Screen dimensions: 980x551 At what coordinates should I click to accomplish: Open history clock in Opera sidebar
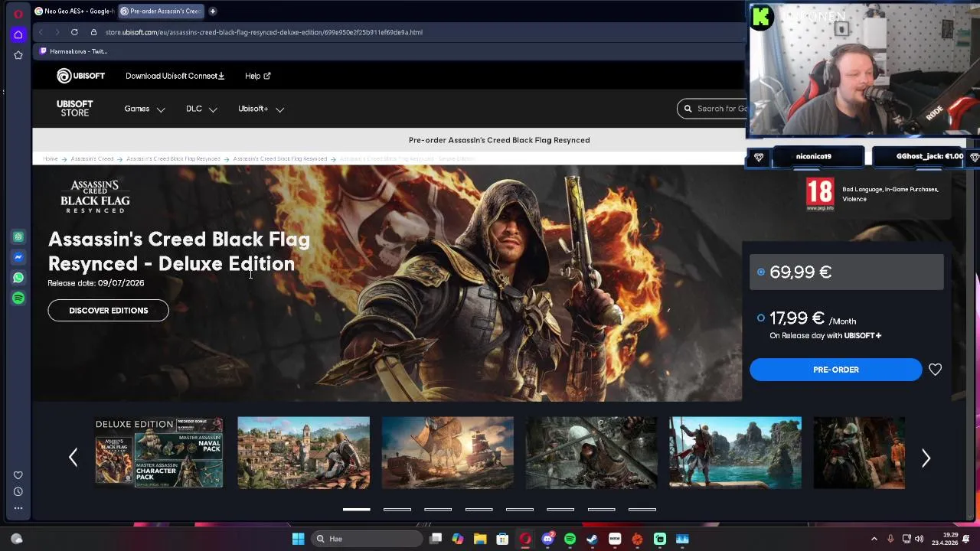pyautogui.click(x=18, y=491)
